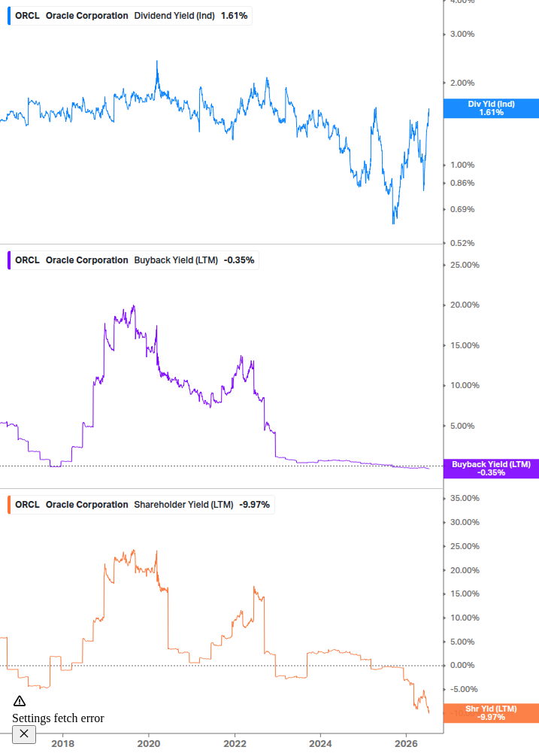The width and height of the screenshot is (539, 756).
Task: Click the 25.00% tick on buyback yield axis
Action: [x=465, y=266]
